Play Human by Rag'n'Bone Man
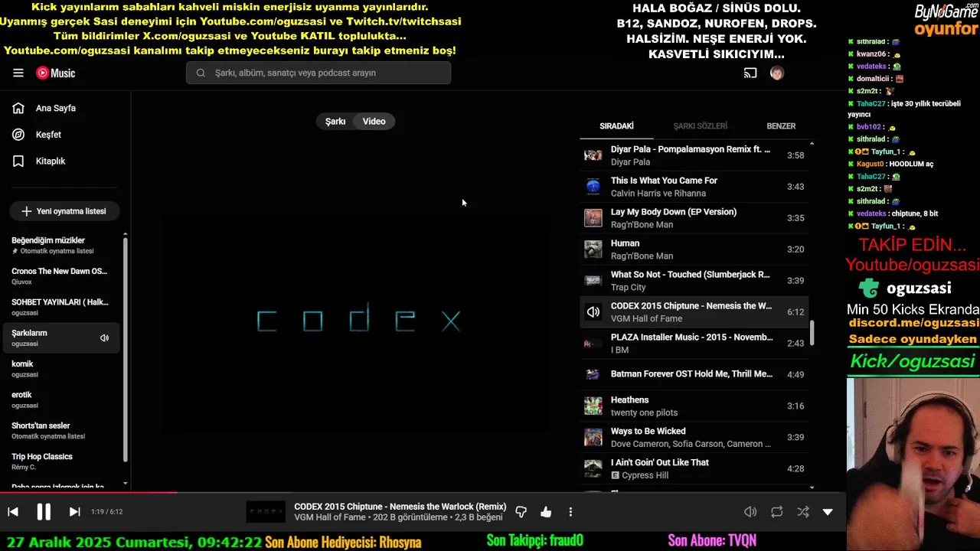This screenshot has width=980, height=551. pyautogui.click(x=694, y=249)
